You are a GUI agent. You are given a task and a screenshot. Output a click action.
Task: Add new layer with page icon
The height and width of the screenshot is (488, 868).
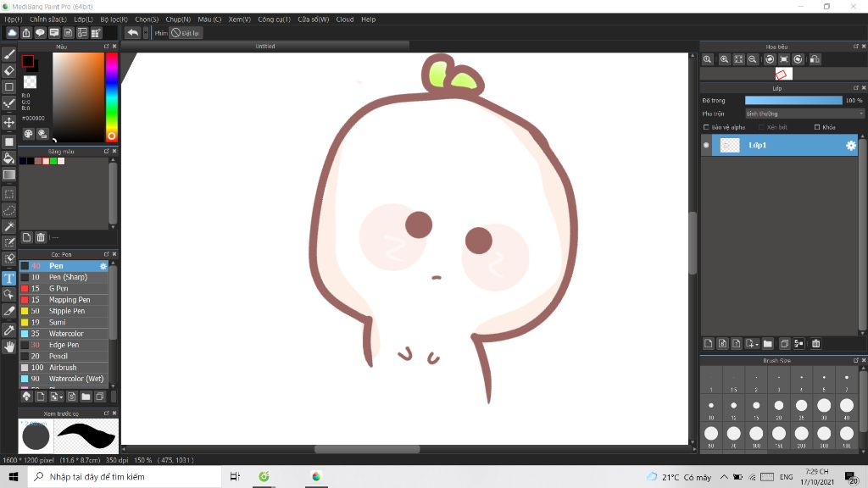pyautogui.click(x=709, y=344)
